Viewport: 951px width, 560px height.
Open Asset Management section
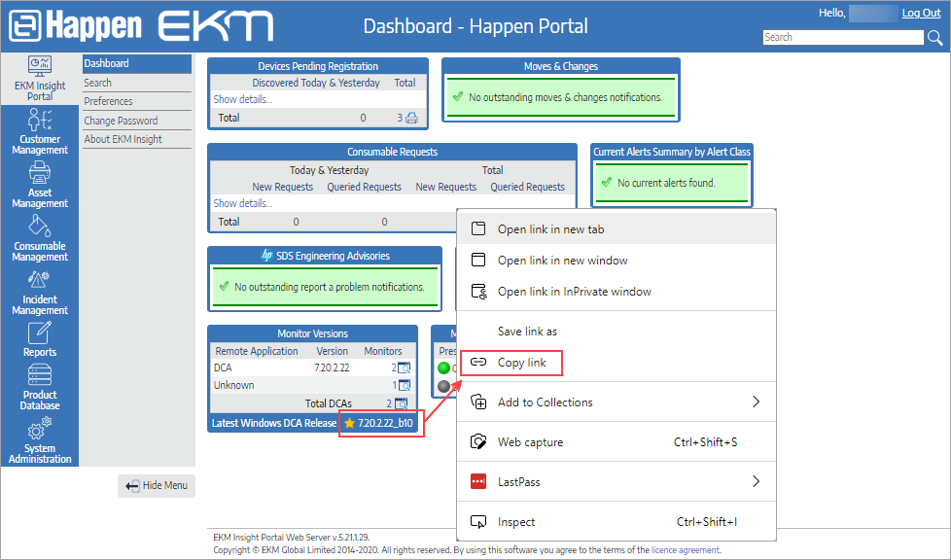coord(40,185)
